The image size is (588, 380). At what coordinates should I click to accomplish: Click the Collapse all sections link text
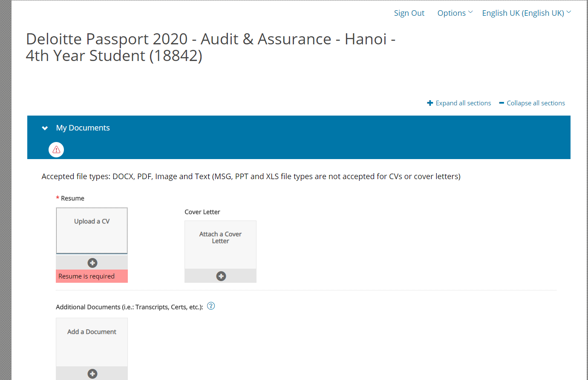[536, 103]
